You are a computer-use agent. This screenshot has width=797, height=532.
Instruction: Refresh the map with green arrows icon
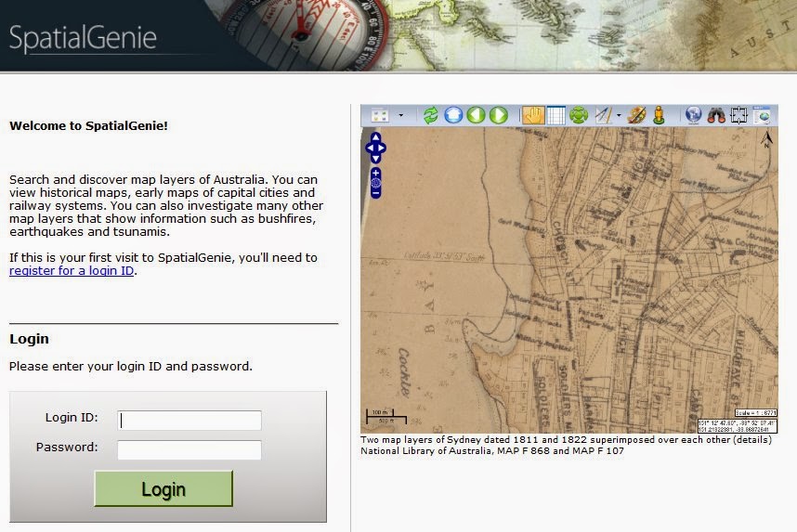pos(430,115)
